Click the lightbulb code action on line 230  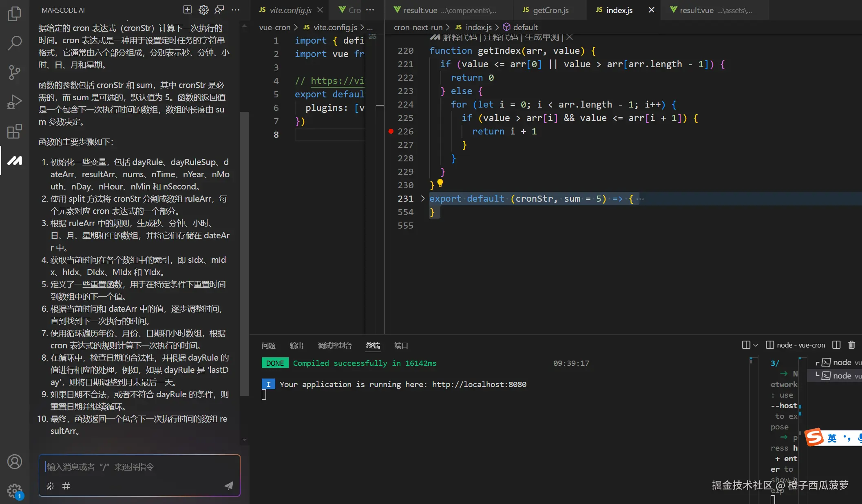tap(440, 183)
